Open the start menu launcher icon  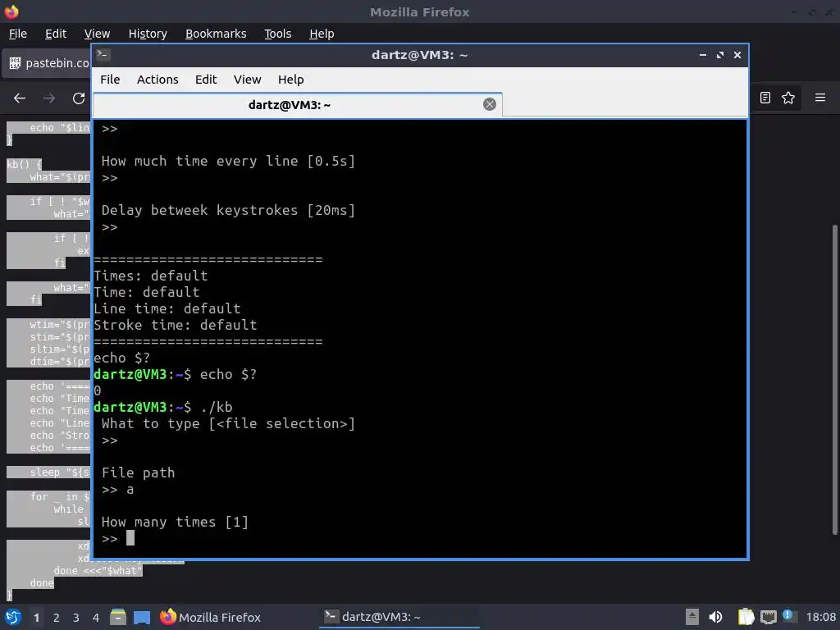point(13,617)
